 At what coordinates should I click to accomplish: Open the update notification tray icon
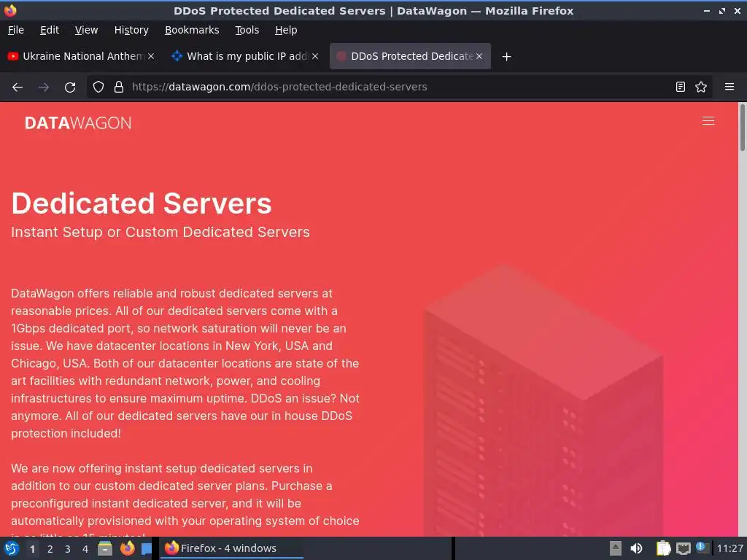pyautogui.click(x=703, y=548)
